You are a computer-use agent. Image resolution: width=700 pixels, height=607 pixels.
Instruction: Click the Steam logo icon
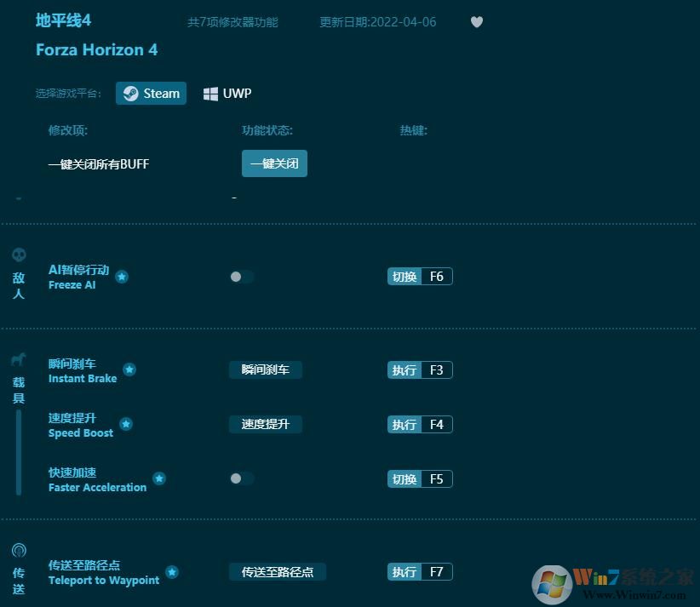pos(130,94)
